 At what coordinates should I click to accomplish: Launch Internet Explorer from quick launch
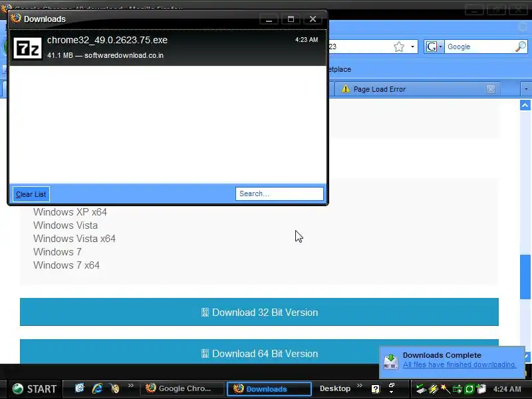pos(97,388)
